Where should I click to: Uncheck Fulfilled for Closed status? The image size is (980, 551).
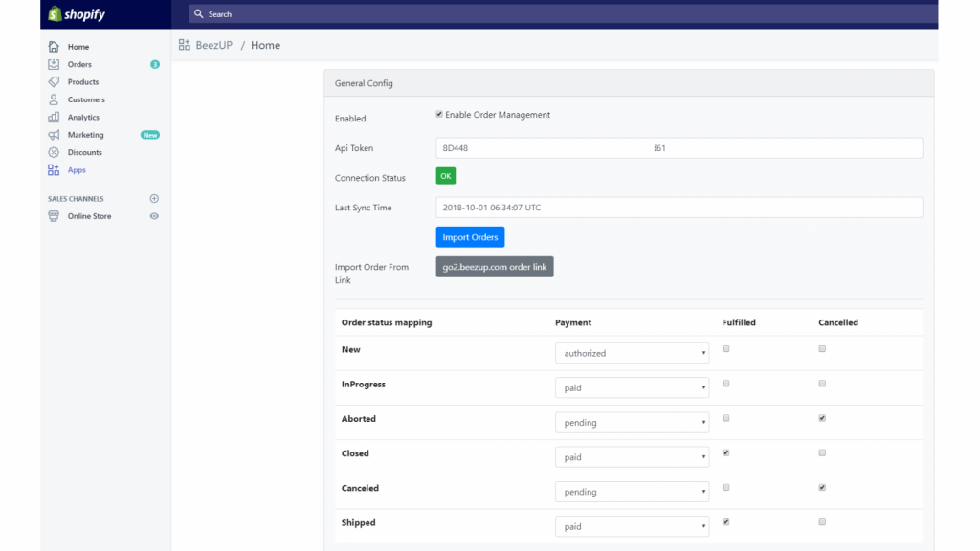point(725,452)
